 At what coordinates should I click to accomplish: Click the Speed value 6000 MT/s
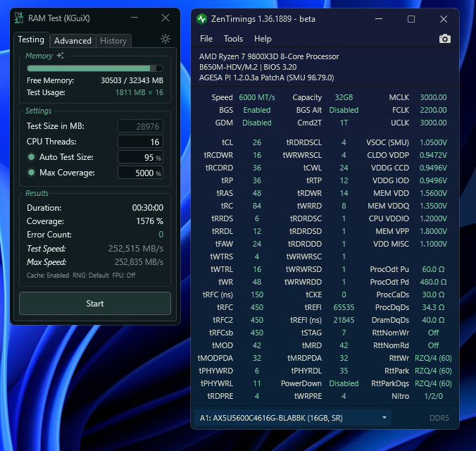(x=257, y=97)
